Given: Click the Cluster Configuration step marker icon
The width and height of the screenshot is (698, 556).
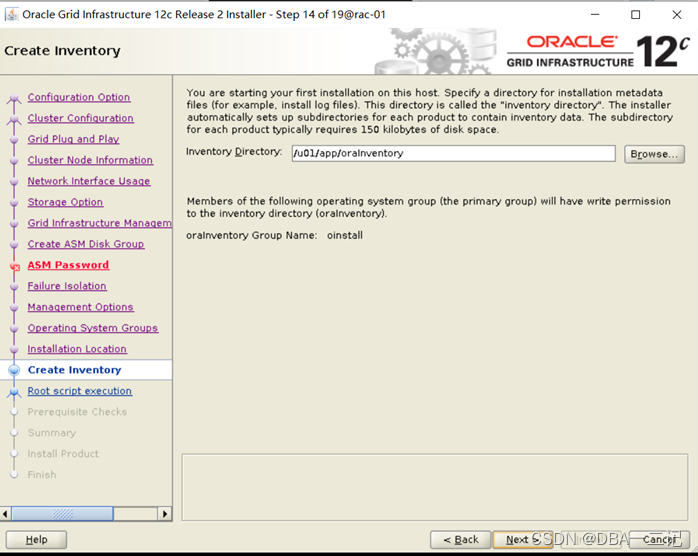Looking at the screenshot, I should point(14,119).
